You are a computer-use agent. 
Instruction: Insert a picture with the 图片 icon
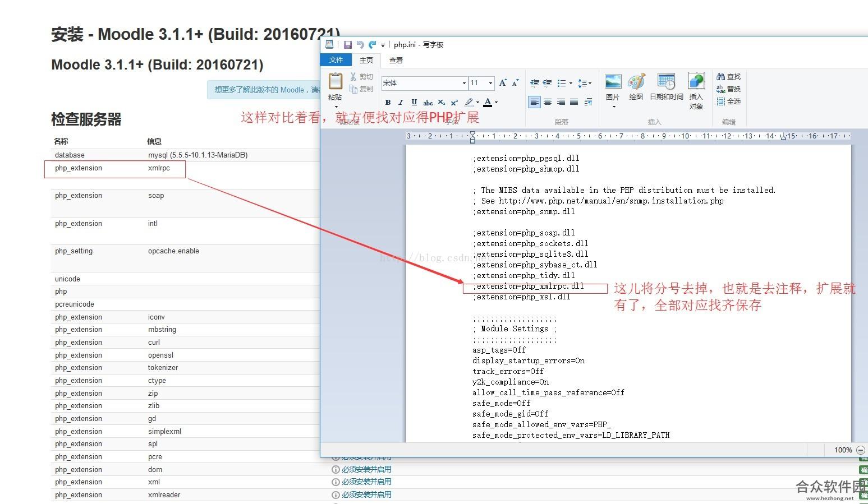[x=613, y=82]
